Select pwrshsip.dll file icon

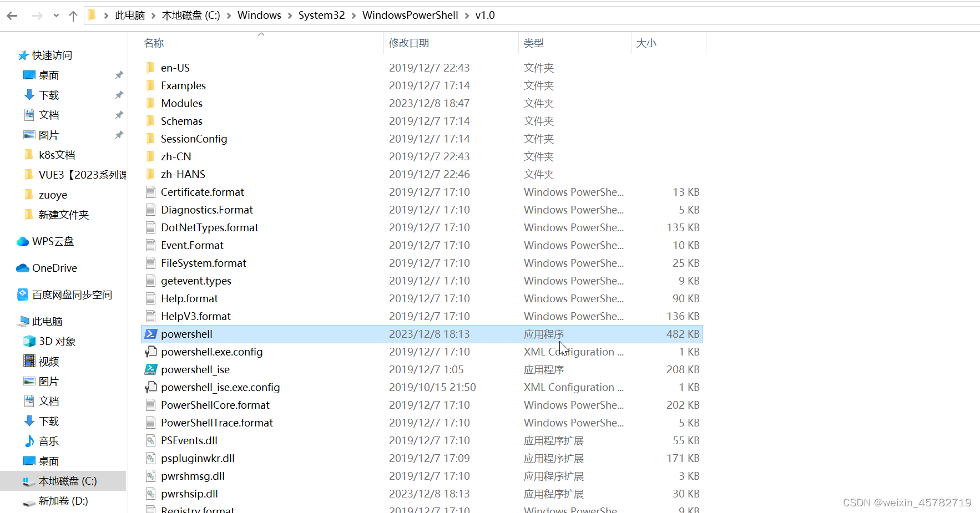[x=150, y=494]
